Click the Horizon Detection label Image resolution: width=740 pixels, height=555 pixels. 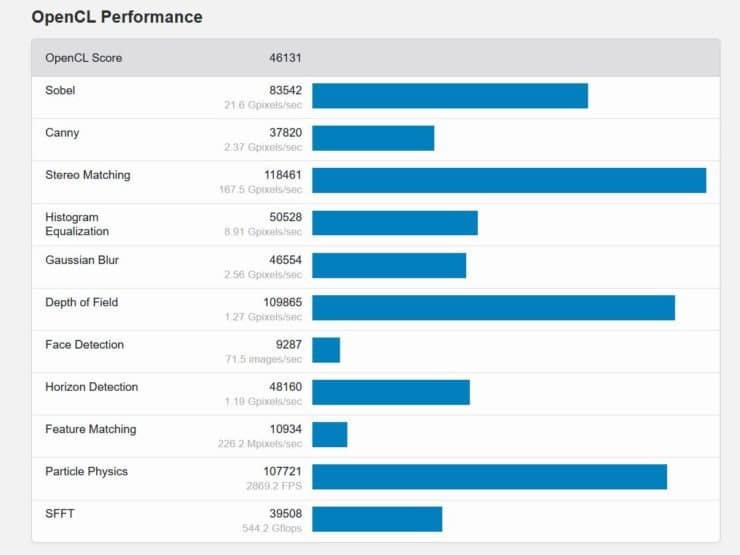(x=92, y=387)
